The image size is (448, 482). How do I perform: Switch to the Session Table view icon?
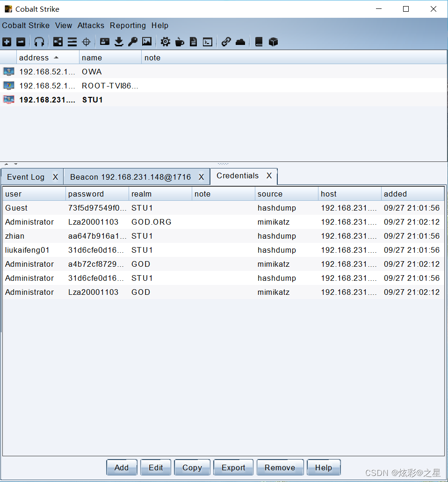pos(72,42)
